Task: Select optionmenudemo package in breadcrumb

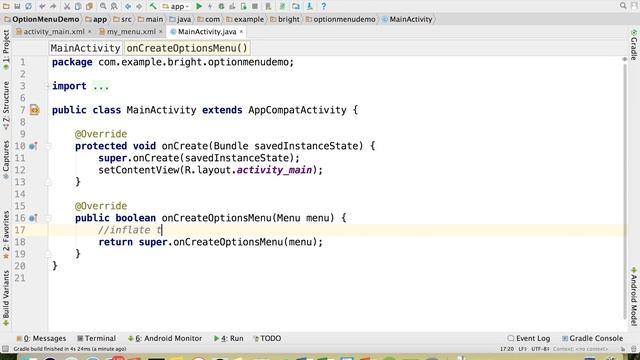Action: [341, 19]
